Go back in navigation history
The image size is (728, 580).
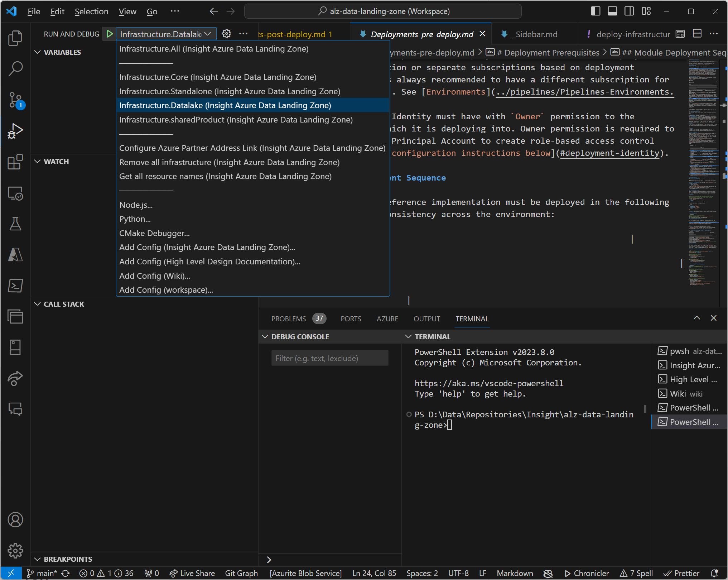(x=214, y=11)
